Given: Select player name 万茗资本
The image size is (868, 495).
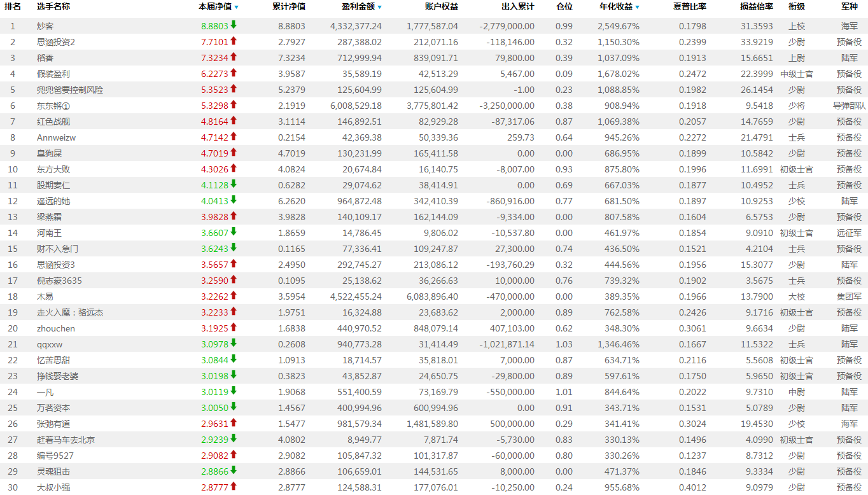Looking at the screenshot, I should click(x=53, y=408).
